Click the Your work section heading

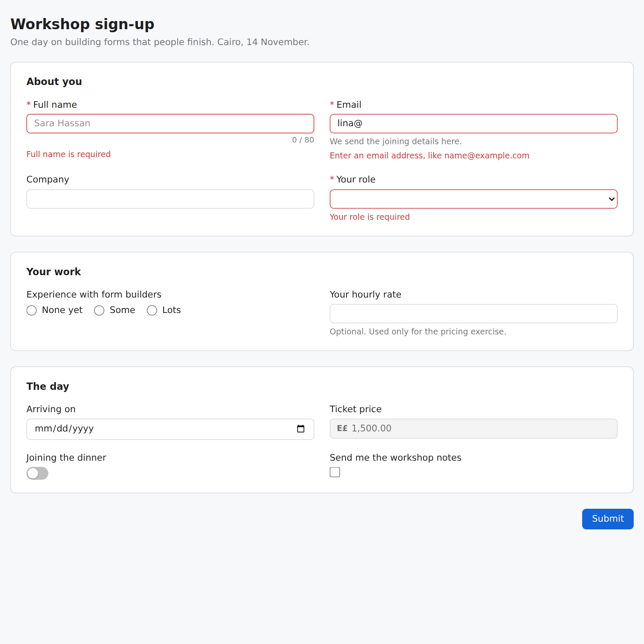[x=54, y=272]
